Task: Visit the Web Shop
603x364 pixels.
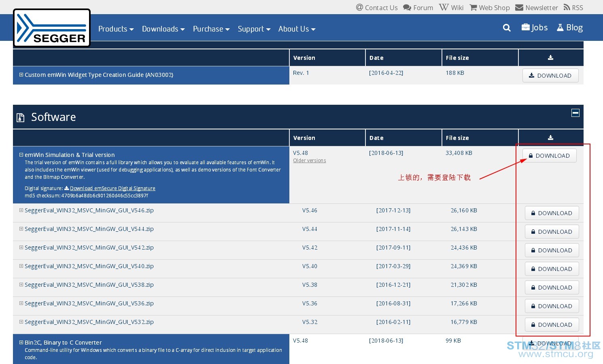Action: (x=490, y=8)
